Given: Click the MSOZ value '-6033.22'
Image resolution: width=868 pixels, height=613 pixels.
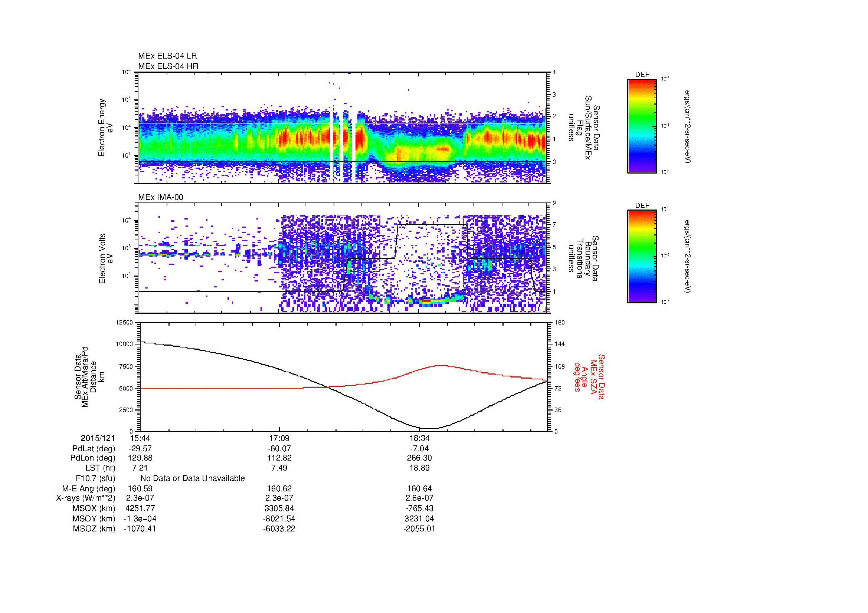Looking at the screenshot, I should point(279,529).
